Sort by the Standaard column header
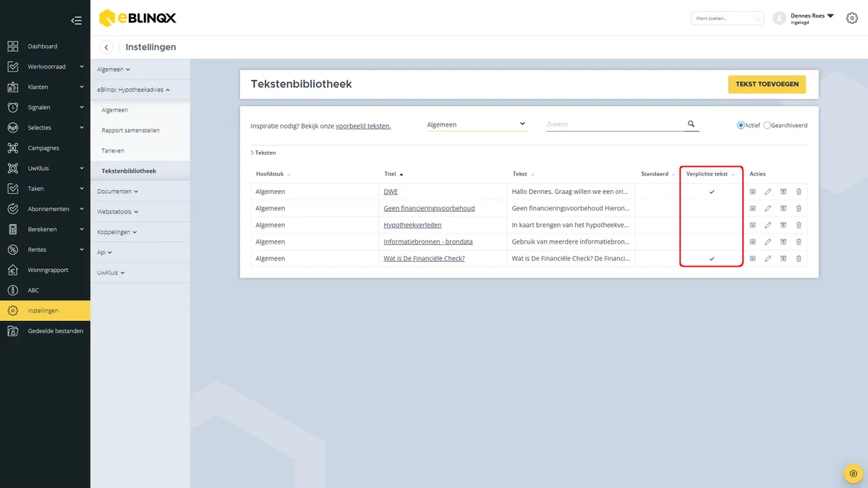The image size is (868, 488). (x=658, y=174)
